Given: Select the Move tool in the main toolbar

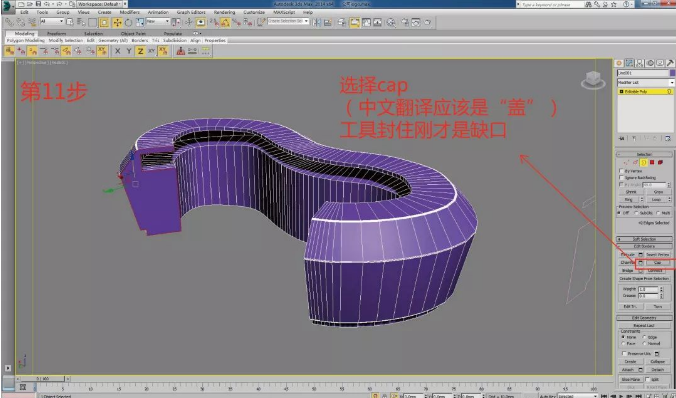Looking at the screenshot, I should pyautogui.click(x=117, y=22).
